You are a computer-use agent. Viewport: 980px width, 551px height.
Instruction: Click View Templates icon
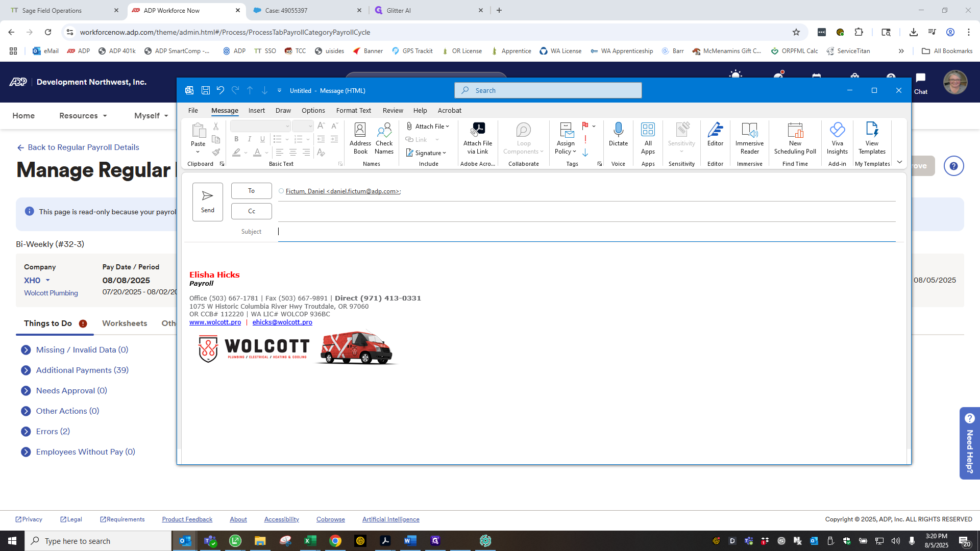pos(872,138)
